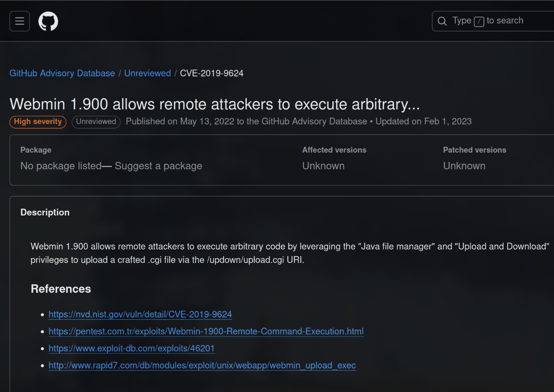554x392 pixels.
Task: Click the magnifying glass search icon
Action: 442,21
